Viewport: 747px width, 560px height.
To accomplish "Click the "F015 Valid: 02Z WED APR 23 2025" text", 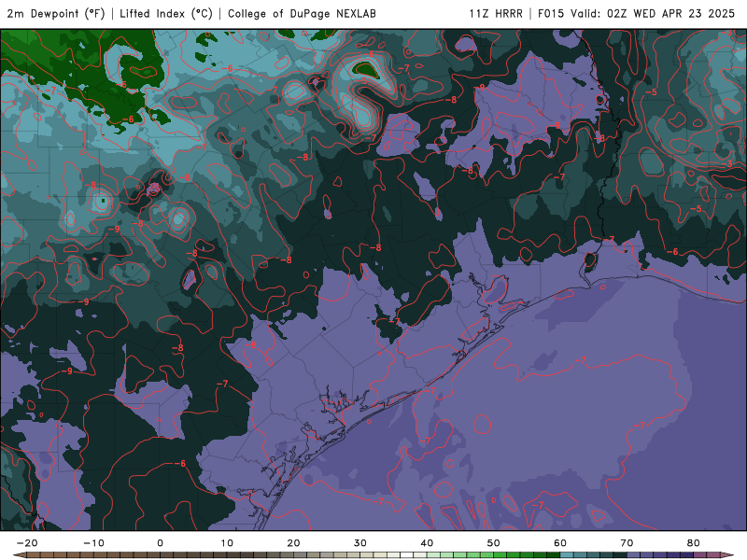I will (636, 14).
